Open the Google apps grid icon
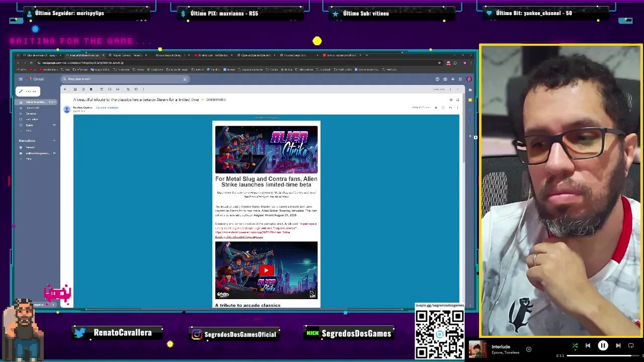 point(460,79)
